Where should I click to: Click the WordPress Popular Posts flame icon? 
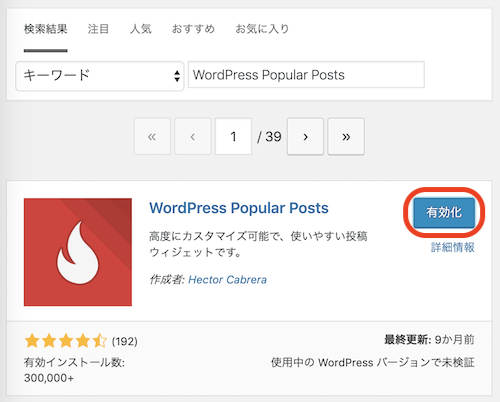tap(78, 252)
